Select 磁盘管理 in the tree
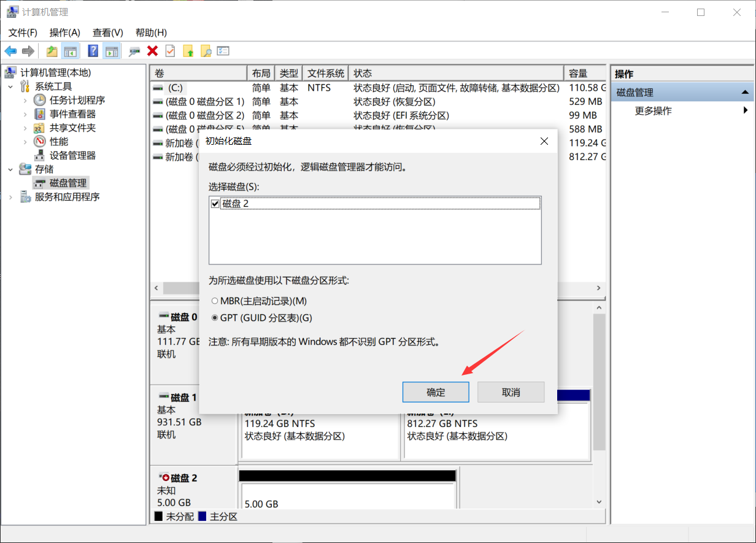756x543 pixels. tap(68, 183)
